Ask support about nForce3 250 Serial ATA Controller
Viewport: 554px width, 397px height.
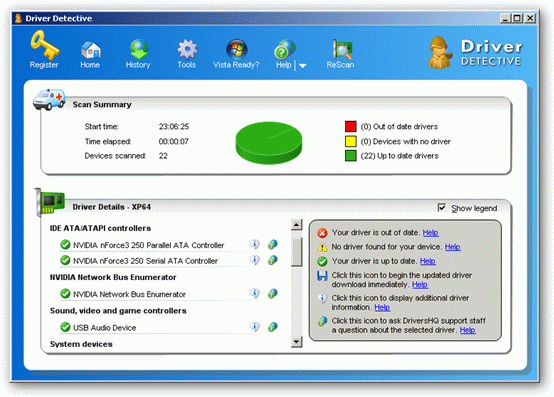pos(272,260)
